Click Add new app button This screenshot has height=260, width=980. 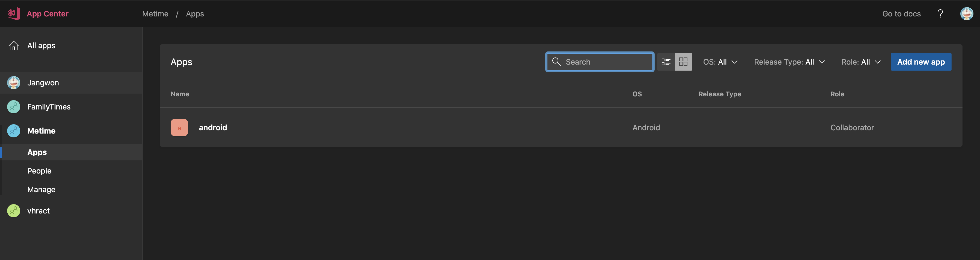[x=921, y=62]
